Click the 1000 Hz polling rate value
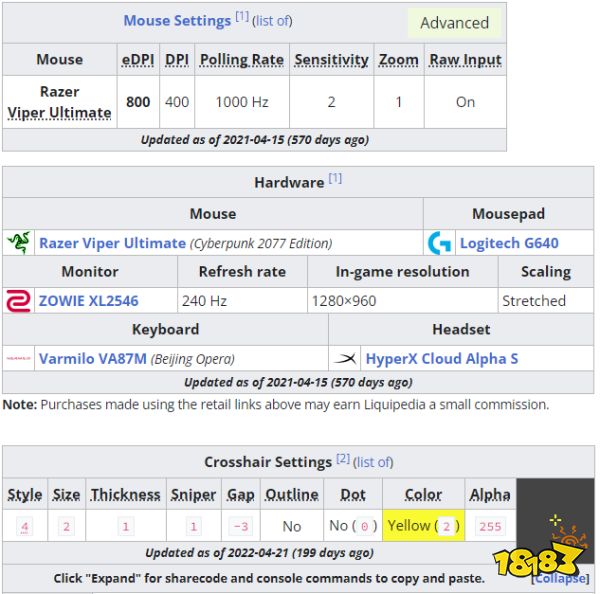Image resolution: width=600 pixels, height=594 pixels. click(242, 102)
